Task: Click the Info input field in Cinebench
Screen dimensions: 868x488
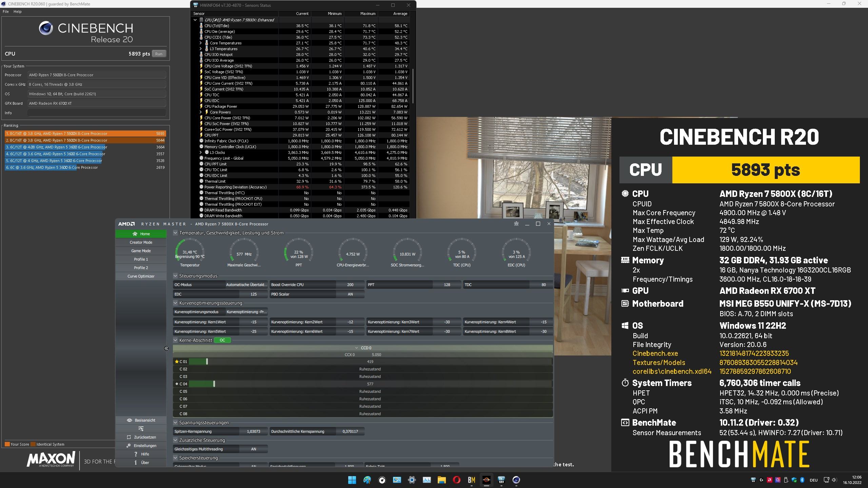Action: 97,113
